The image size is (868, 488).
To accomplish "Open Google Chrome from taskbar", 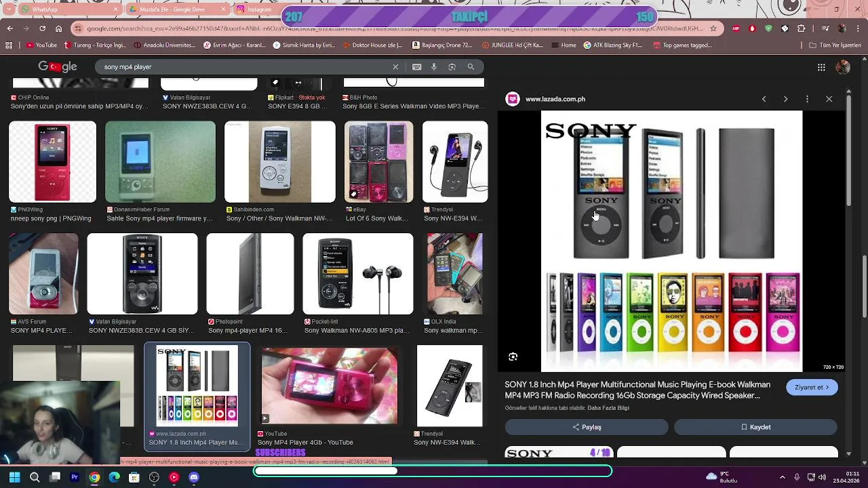I will (94, 477).
